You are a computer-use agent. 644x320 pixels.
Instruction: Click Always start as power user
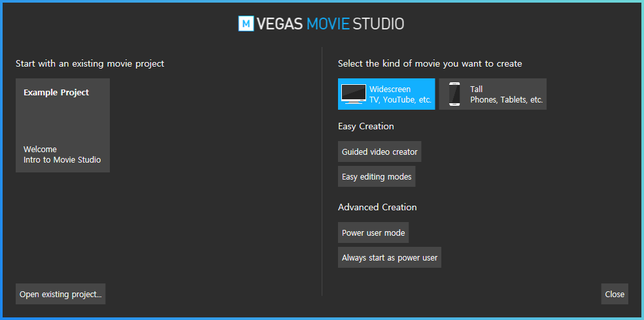pos(390,257)
